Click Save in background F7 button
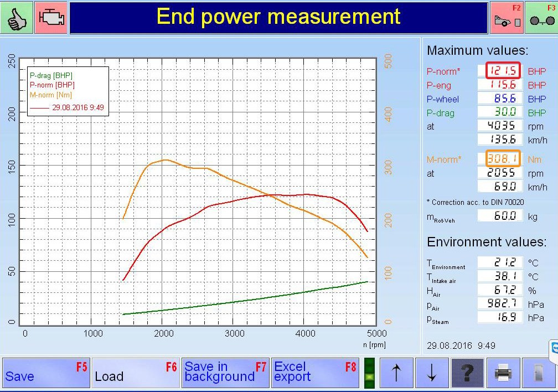The height and width of the screenshot is (392, 558). [226, 373]
